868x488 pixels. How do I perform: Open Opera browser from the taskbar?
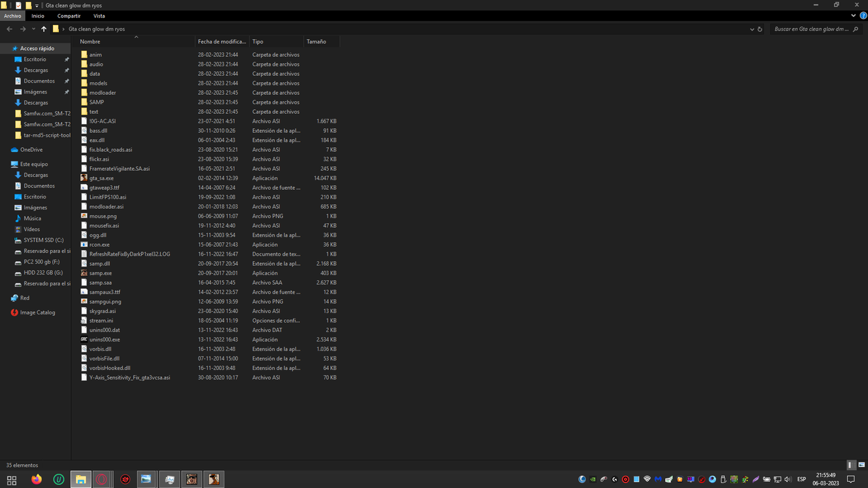pyautogui.click(x=103, y=479)
